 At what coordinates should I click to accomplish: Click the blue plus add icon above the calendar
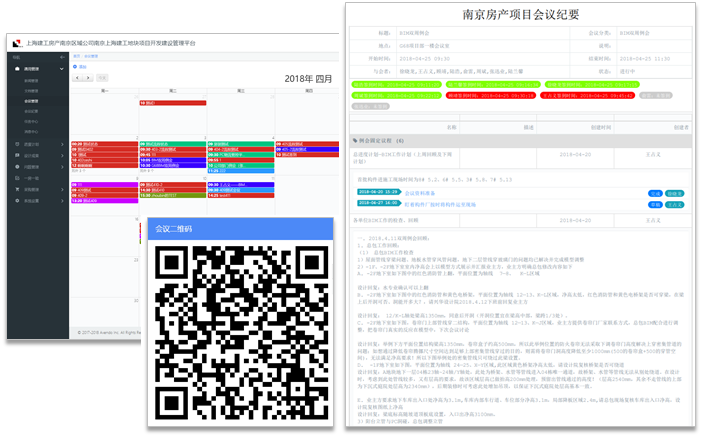click(75, 67)
